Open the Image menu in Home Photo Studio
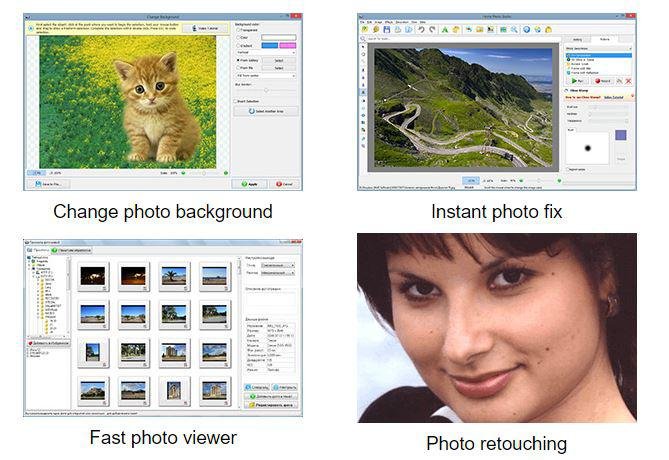669x460 pixels. tap(378, 22)
